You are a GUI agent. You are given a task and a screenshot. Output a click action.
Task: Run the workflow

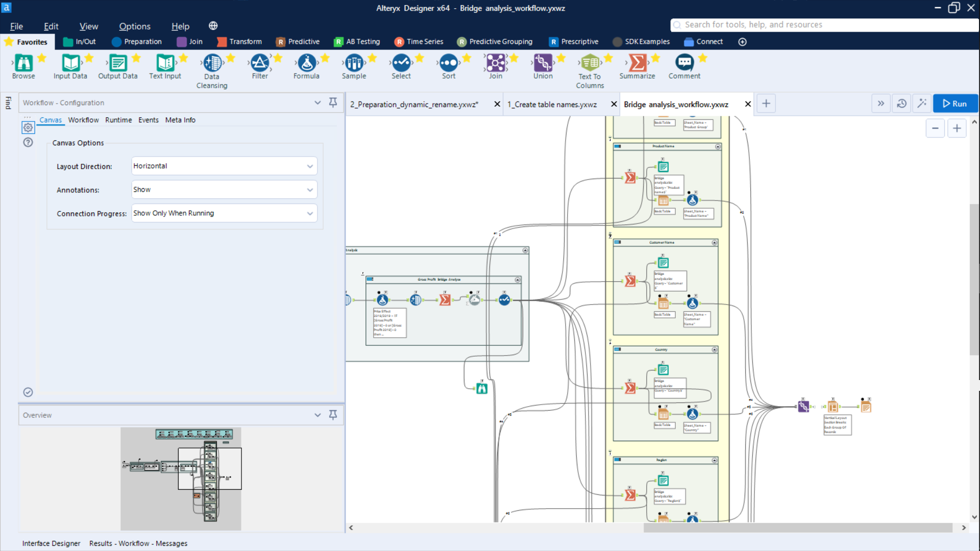[x=954, y=104]
